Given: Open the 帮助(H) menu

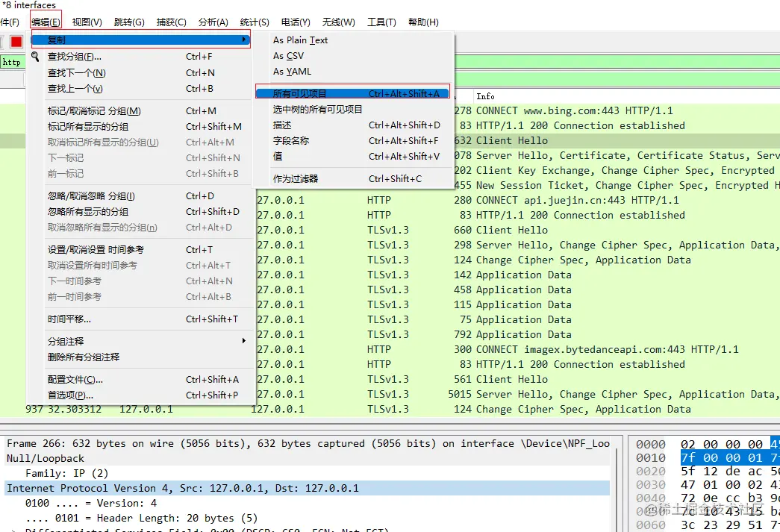Looking at the screenshot, I should [x=423, y=22].
